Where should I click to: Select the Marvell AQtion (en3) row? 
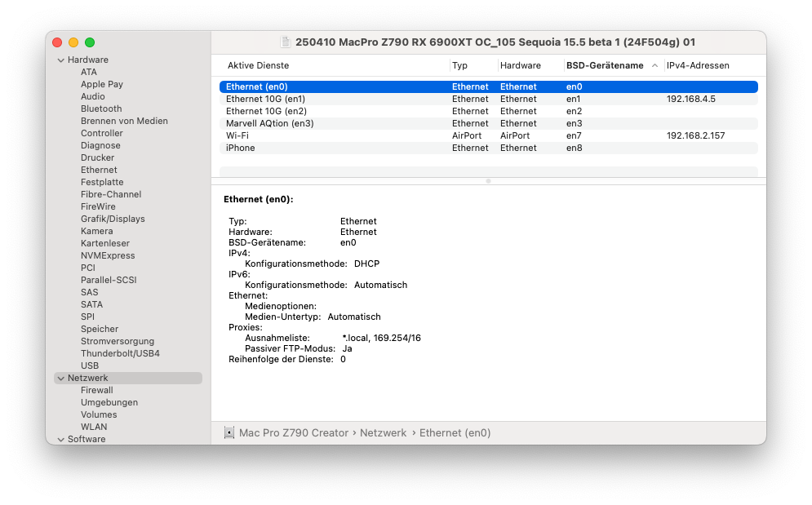(x=488, y=123)
